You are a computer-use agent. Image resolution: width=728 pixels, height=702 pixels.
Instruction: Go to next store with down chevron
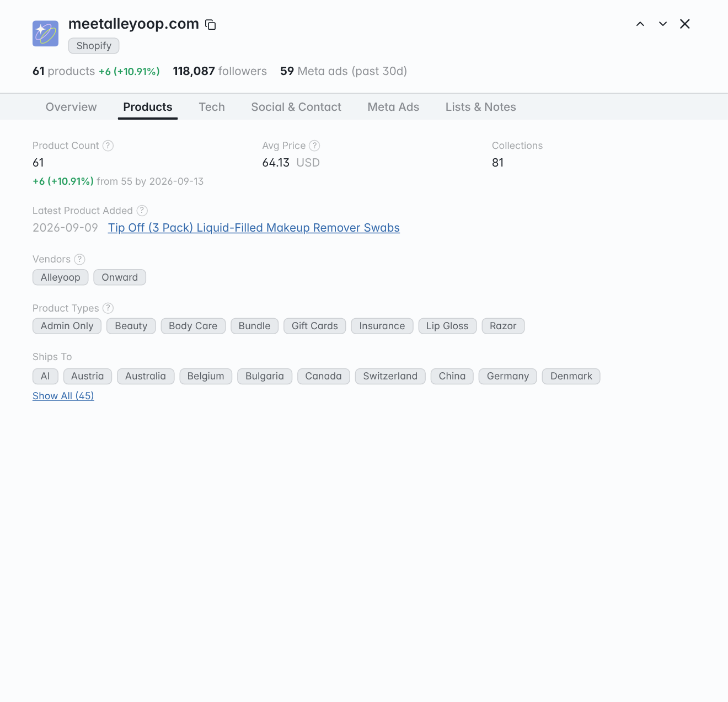pyautogui.click(x=663, y=24)
